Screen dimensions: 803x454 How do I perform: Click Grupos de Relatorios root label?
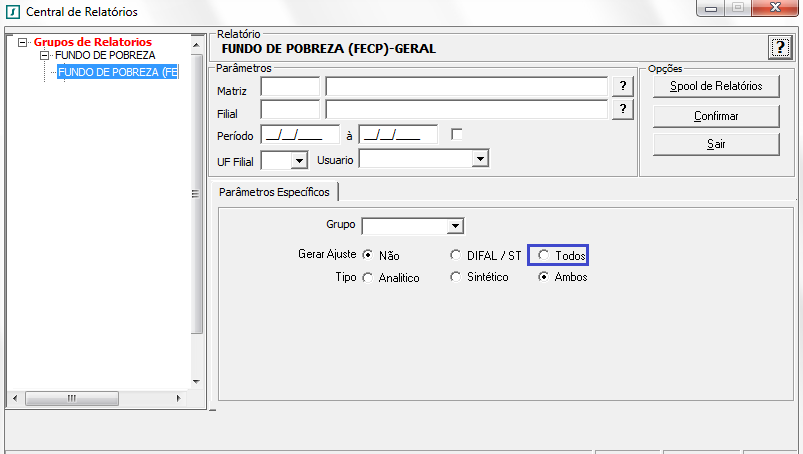93,42
